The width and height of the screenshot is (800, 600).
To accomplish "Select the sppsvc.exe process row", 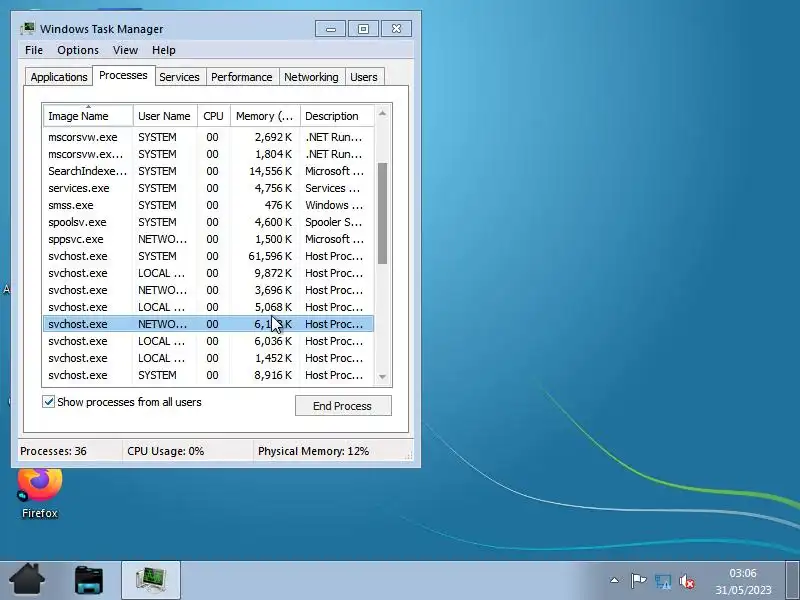I will pyautogui.click(x=209, y=239).
